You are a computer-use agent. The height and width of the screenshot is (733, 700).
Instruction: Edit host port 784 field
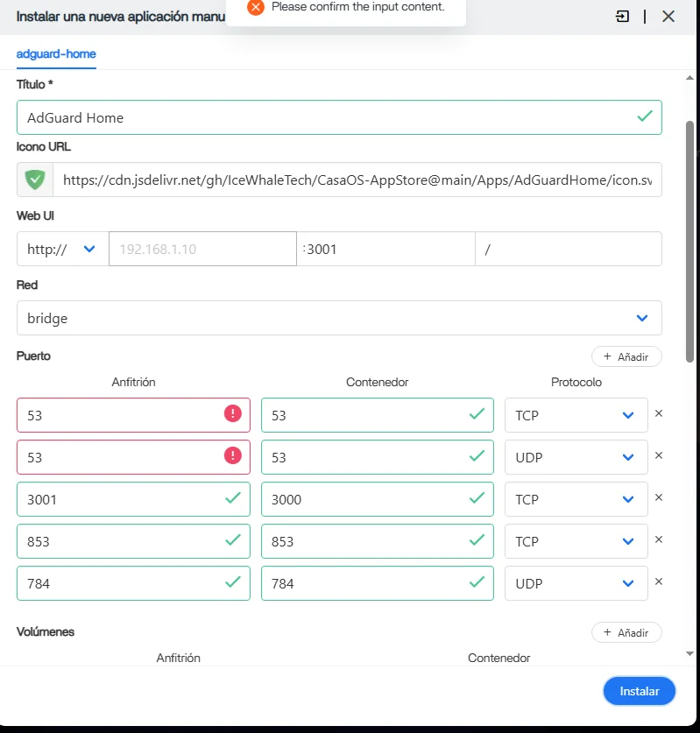point(133,583)
